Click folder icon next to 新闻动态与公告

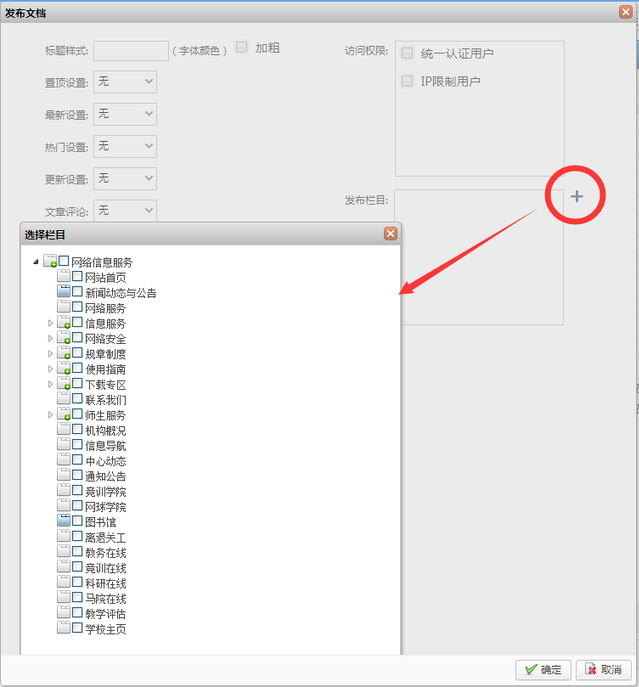(x=64, y=292)
